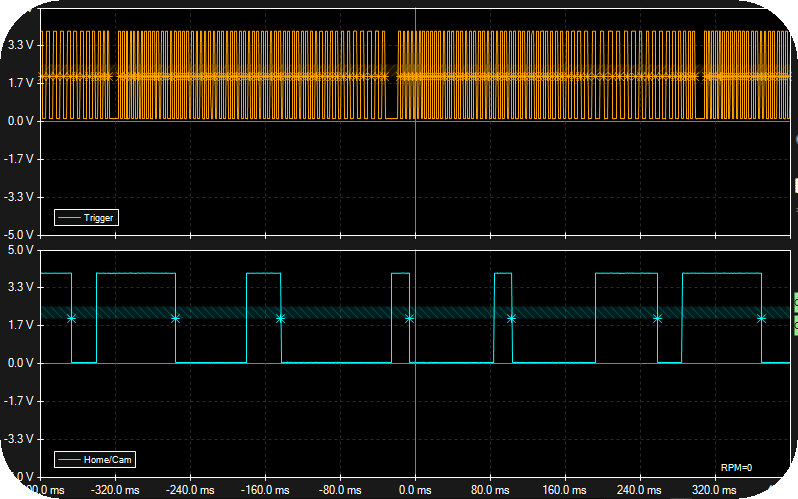The height and width of the screenshot is (499, 798).
Task: Select the leftmost cyan edge marker on Home/Cam
Action: tap(71, 318)
